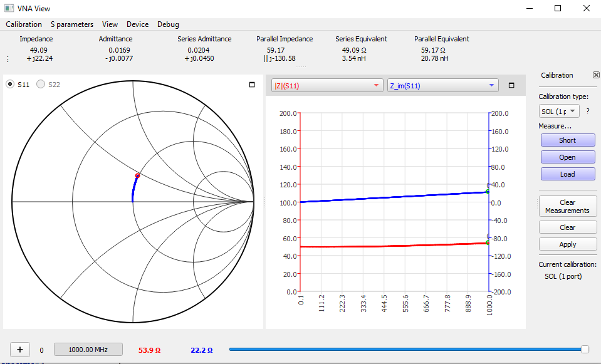The width and height of the screenshot is (601, 364).
Task: Measure the Load standard
Action: pos(568,174)
